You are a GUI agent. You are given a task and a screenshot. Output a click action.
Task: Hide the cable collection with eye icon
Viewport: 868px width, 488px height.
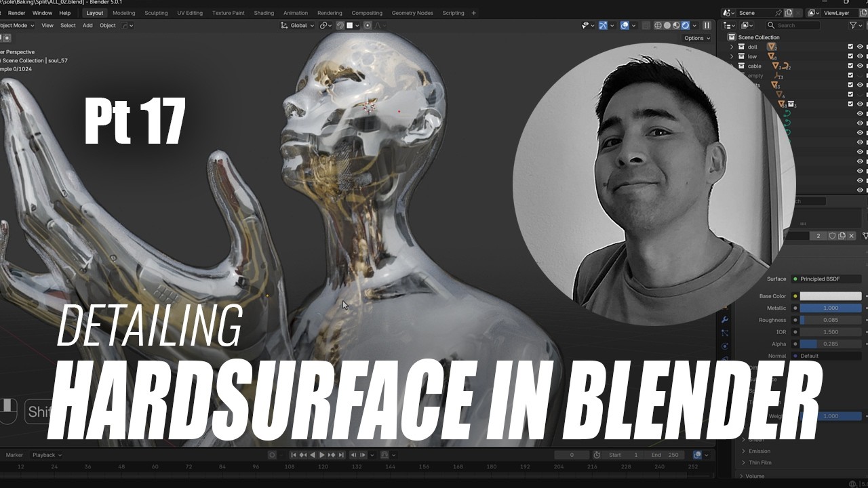[860, 66]
